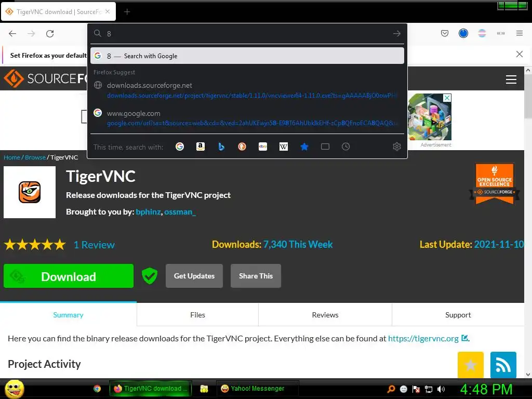Viewport: 532px width, 399px height.
Task: Select downloads.sourceforge.net suggestion
Action: click(247, 90)
